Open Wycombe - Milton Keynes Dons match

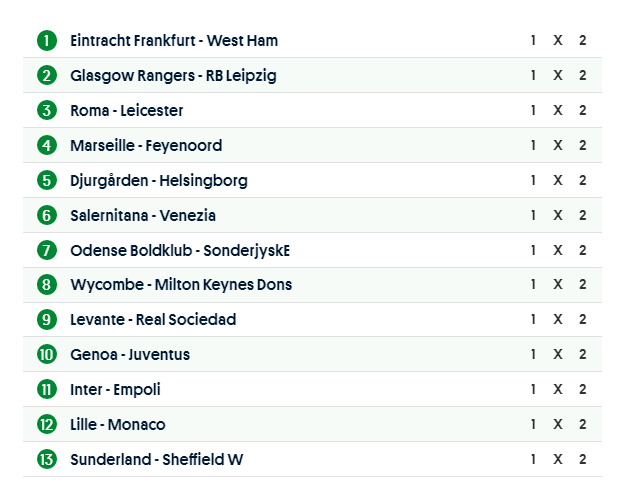click(x=181, y=285)
